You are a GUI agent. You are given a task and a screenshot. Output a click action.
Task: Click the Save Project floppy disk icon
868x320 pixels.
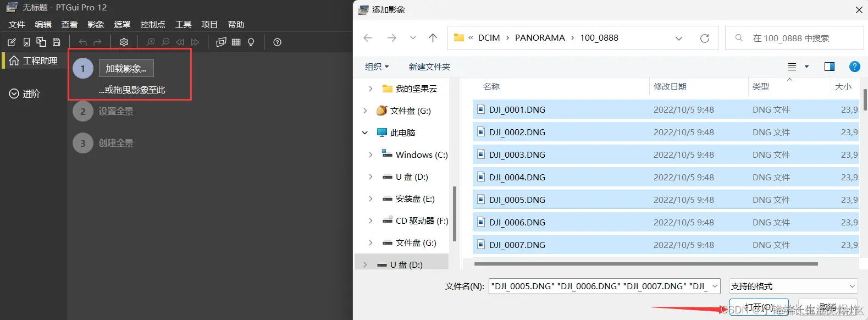pyautogui.click(x=56, y=42)
